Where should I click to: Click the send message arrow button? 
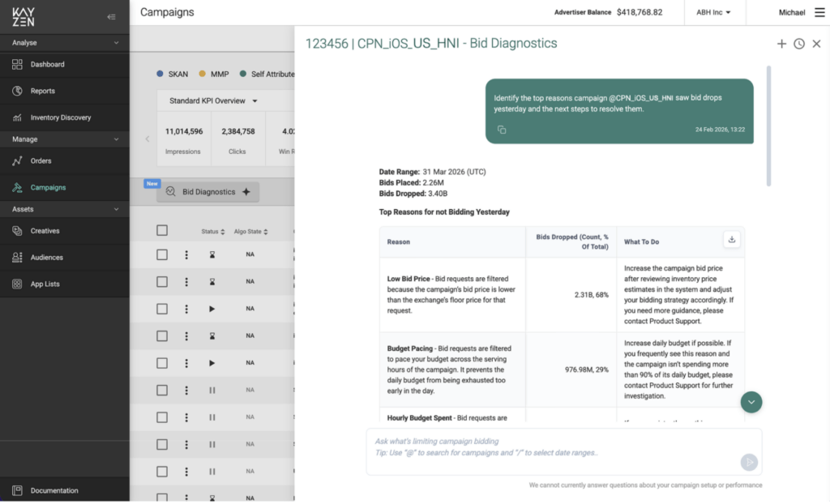(749, 462)
